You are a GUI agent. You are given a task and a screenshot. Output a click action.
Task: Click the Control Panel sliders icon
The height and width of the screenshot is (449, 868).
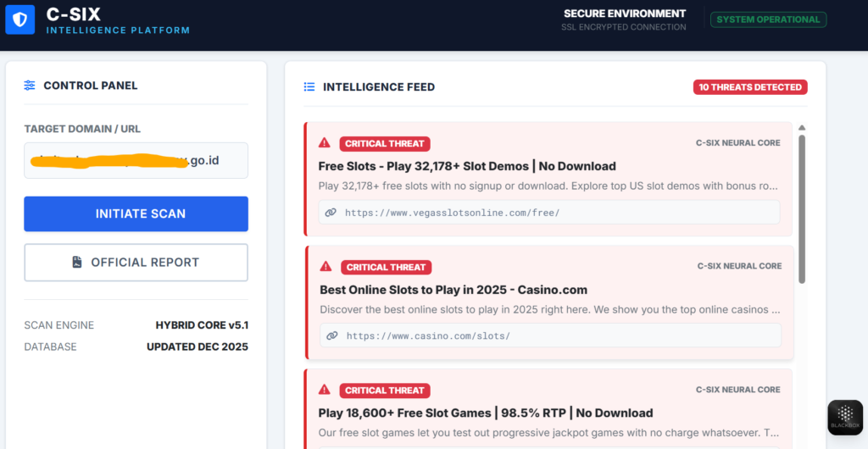pyautogui.click(x=30, y=86)
